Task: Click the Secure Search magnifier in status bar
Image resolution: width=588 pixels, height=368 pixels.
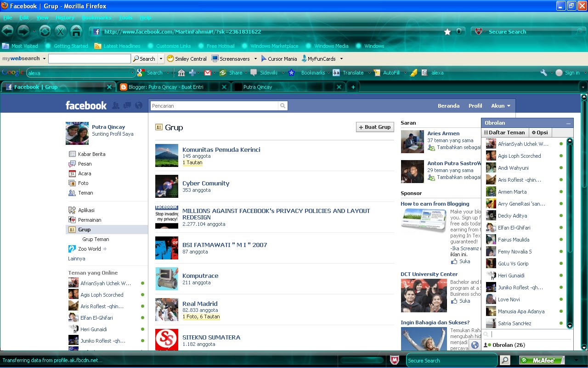Action: 504,360
